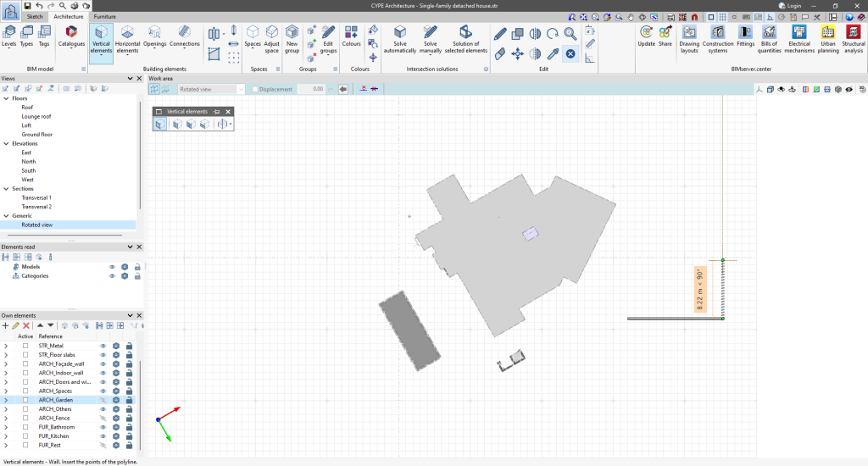Image resolution: width=868 pixels, height=466 pixels.
Task: Open the Drawing layouts tool
Action: click(x=689, y=36)
